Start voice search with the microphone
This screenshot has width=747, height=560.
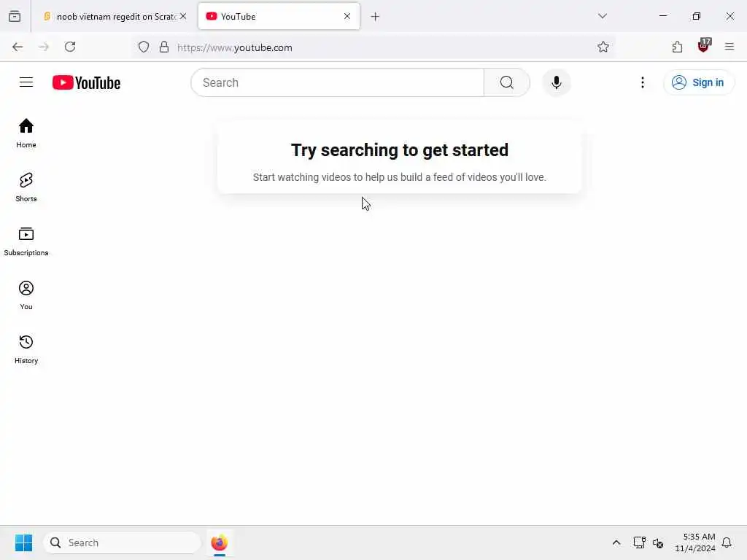pyautogui.click(x=556, y=82)
